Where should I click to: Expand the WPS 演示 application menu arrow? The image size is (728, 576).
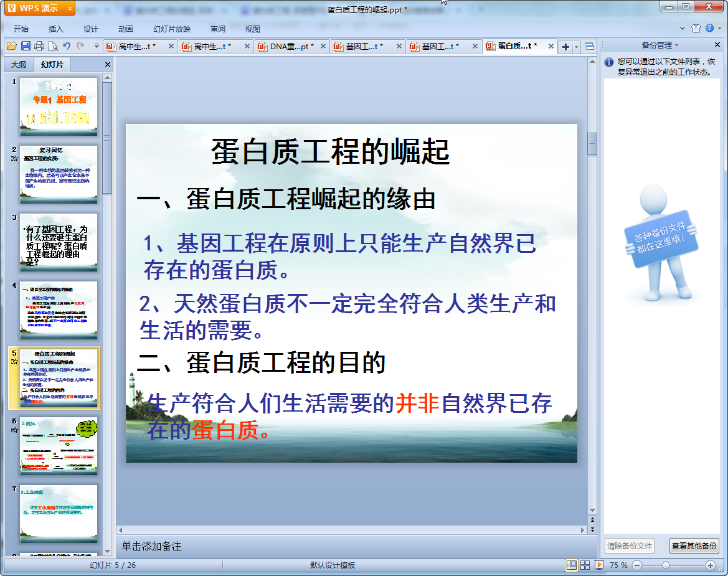(69, 8)
